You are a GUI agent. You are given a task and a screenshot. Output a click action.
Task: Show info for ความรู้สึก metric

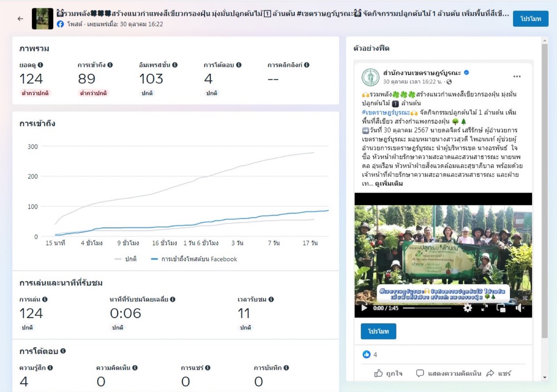(x=50, y=368)
